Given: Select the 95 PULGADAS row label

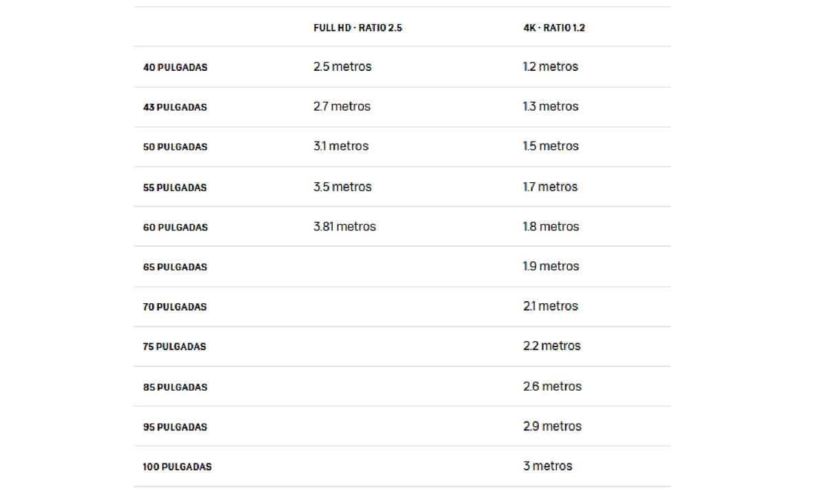Looking at the screenshot, I should pyautogui.click(x=175, y=427).
